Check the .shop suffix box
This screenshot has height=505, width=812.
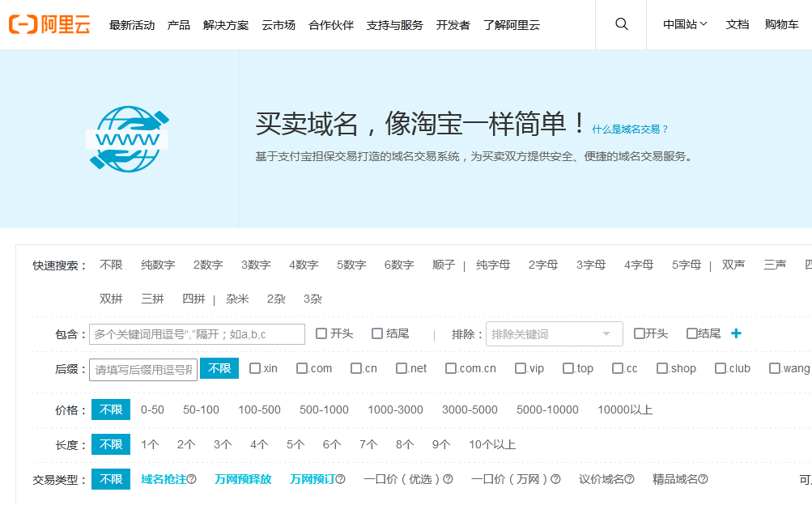(661, 368)
